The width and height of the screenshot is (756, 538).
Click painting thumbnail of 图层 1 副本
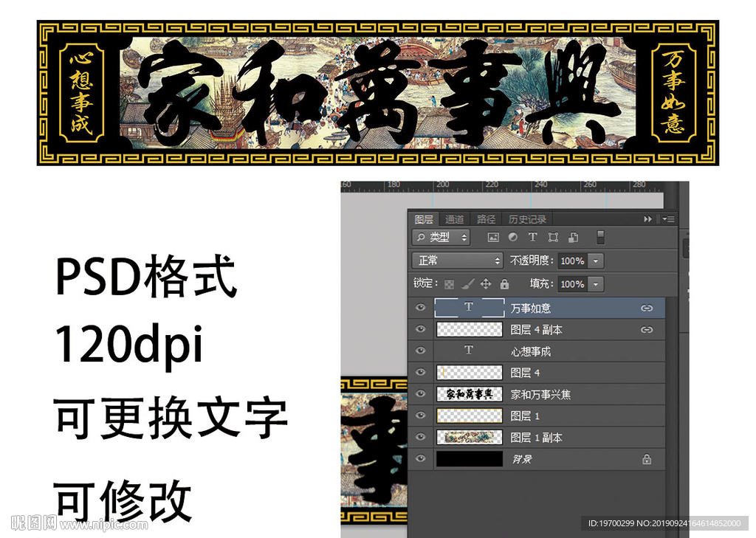469,437
